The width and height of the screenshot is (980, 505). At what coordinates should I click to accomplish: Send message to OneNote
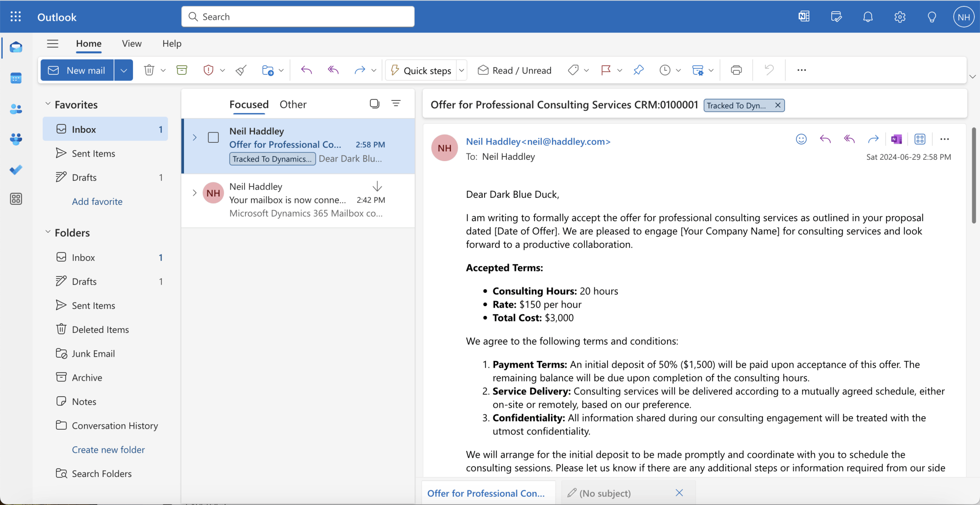pyautogui.click(x=896, y=139)
